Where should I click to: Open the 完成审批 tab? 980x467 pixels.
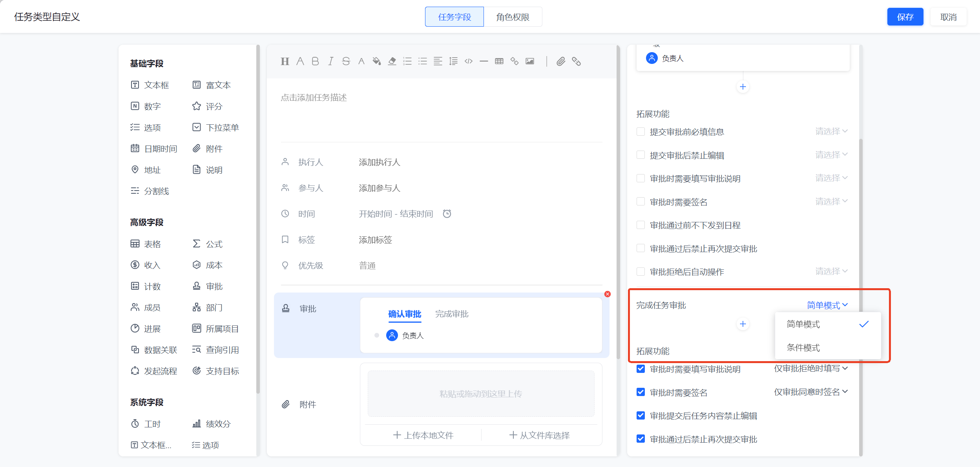coord(452,314)
